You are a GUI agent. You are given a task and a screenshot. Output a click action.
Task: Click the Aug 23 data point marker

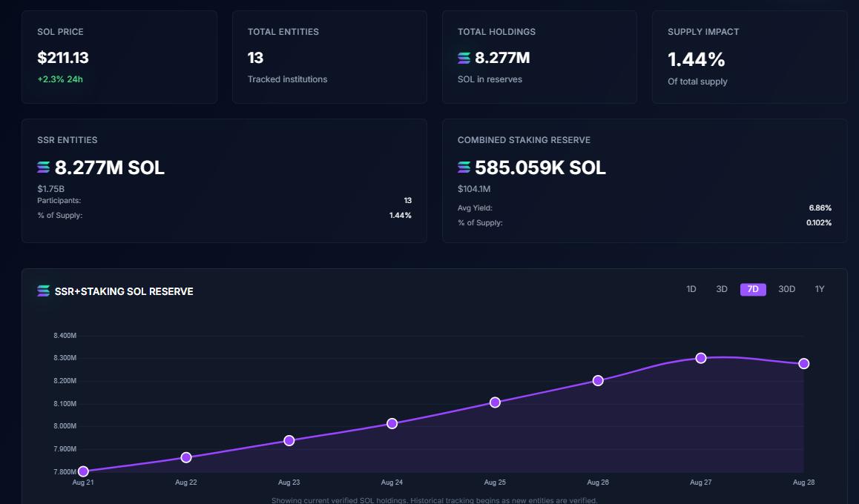coord(289,440)
